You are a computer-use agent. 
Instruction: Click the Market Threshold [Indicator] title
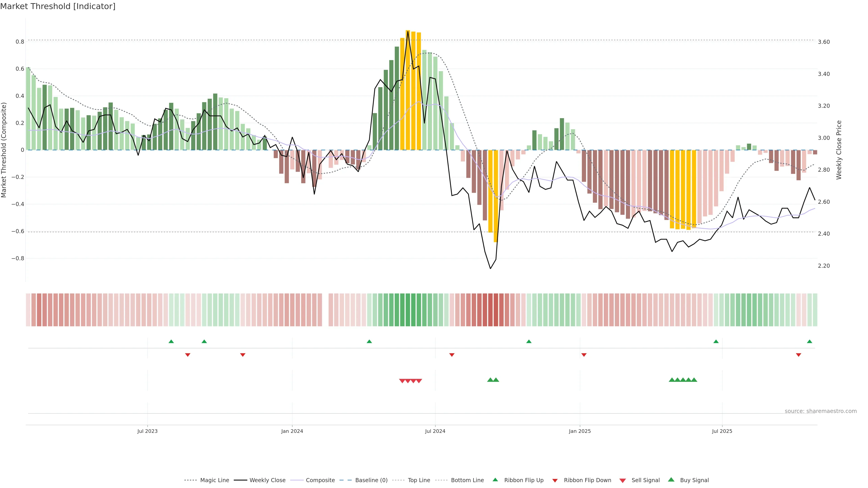point(58,6)
